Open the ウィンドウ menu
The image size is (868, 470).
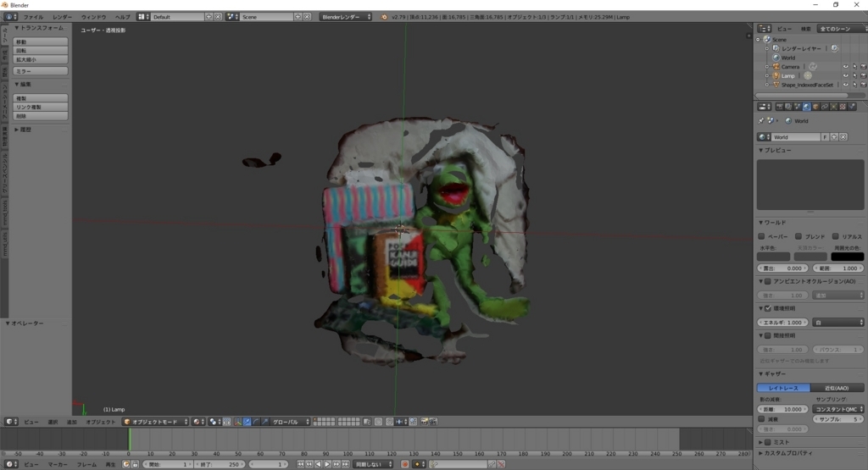93,17
